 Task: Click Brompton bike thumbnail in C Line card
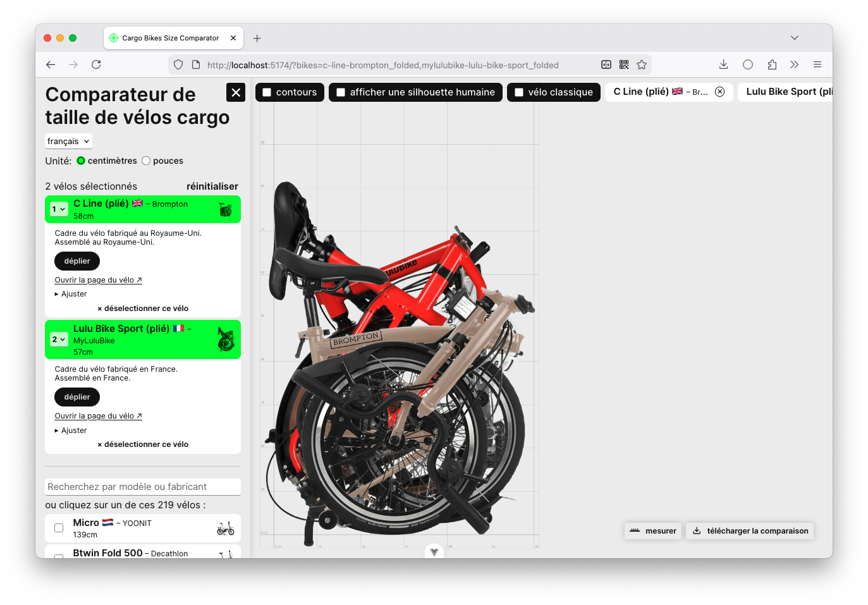coord(226,210)
